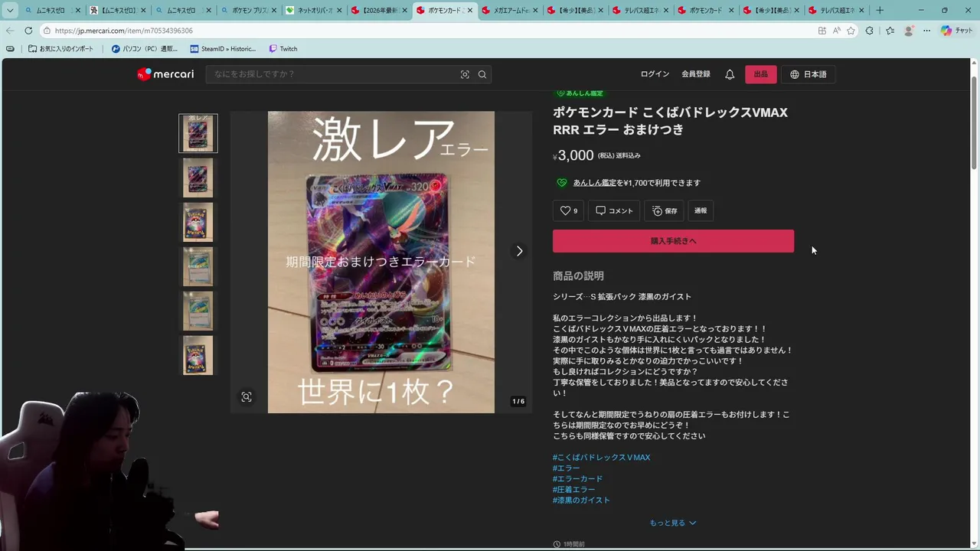Report listing via 通報 button
980x551 pixels.
701,210
